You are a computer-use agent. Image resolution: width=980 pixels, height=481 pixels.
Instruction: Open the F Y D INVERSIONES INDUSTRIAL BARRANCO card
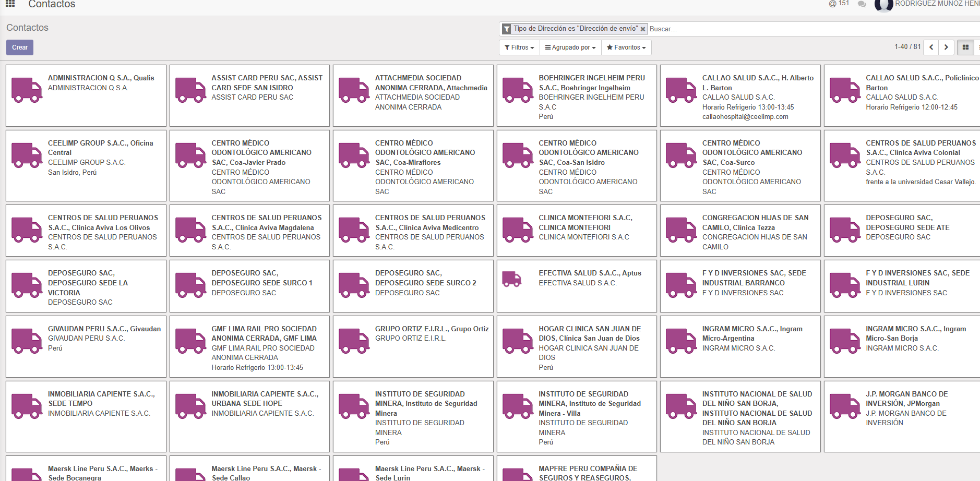[x=740, y=286]
